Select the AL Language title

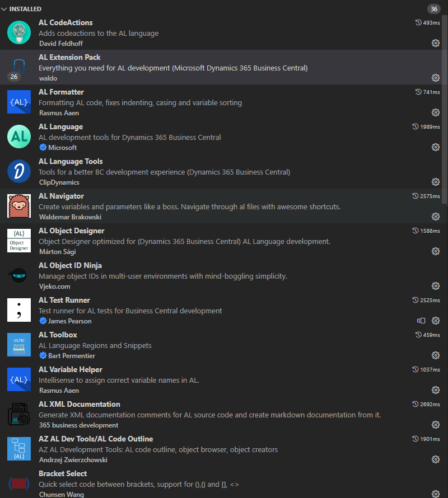point(60,126)
